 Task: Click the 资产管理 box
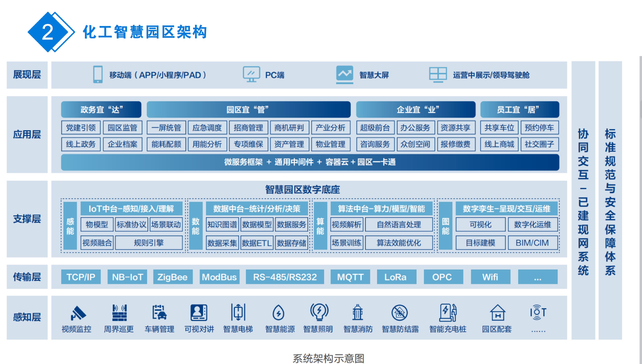[x=290, y=144]
